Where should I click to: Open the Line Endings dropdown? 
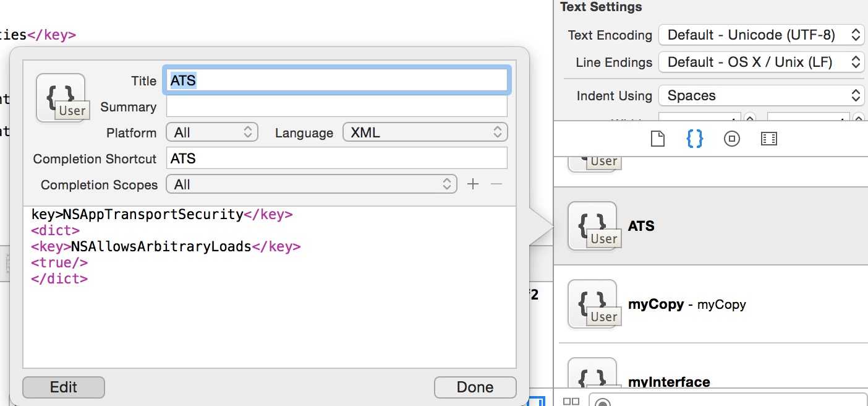(x=761, y=63)
